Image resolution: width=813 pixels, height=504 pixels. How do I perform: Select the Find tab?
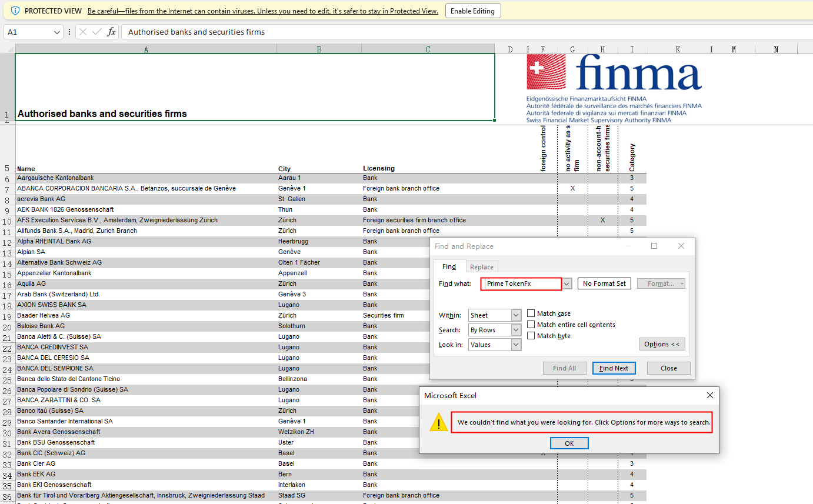tap(449, 266)
